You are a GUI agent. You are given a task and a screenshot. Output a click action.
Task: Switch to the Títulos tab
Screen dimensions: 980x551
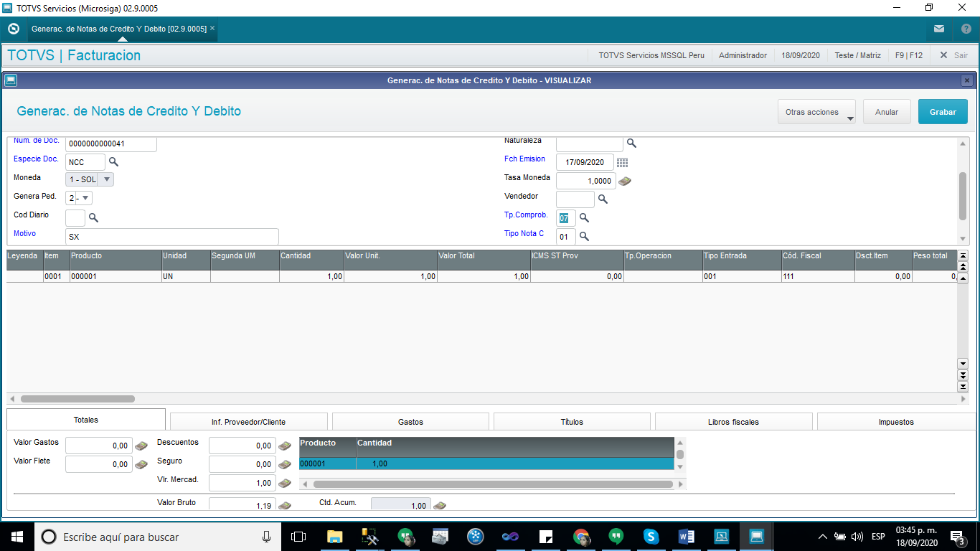click(x=572, y=422)
